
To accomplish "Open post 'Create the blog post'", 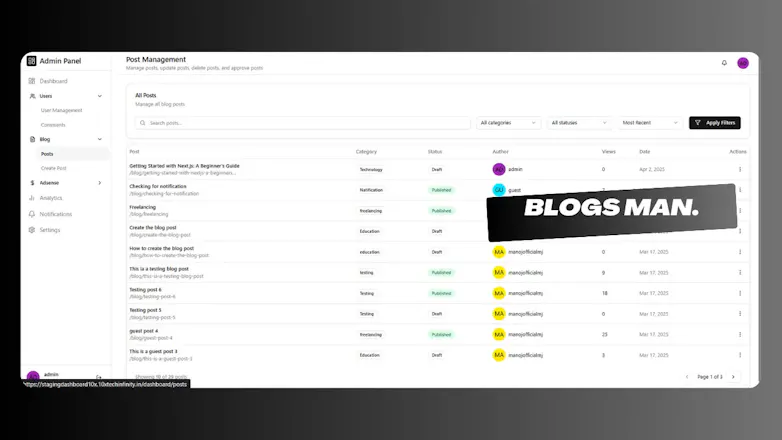I will pos(153,227).
